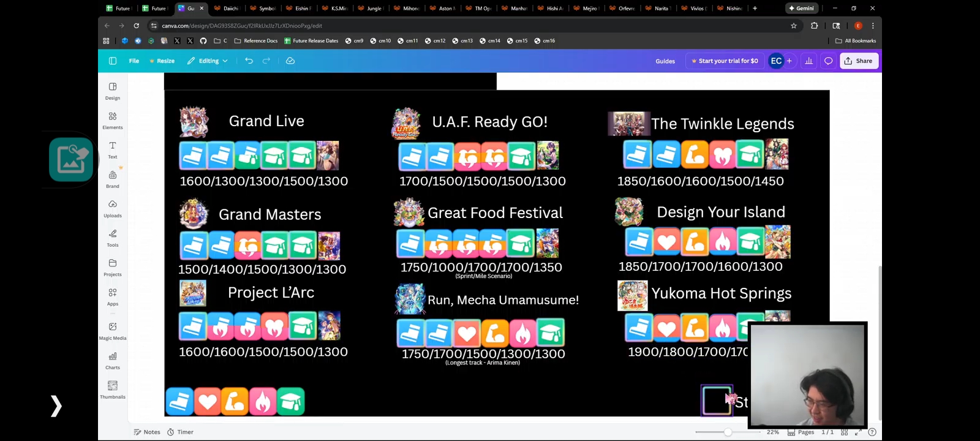Open the GitHub bookmark icon
This screenshot has height=441, width=980.
pyautogui.click(x=203, y=41)
